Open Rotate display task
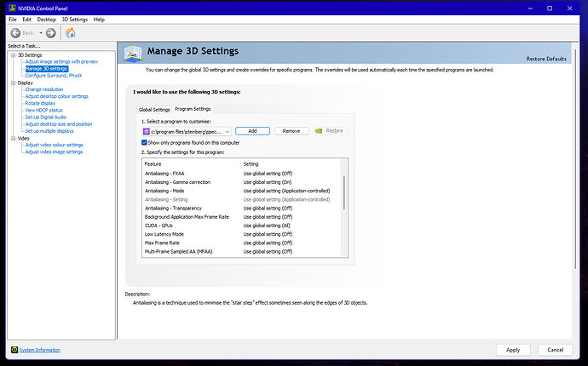 [x=40, y=103]
